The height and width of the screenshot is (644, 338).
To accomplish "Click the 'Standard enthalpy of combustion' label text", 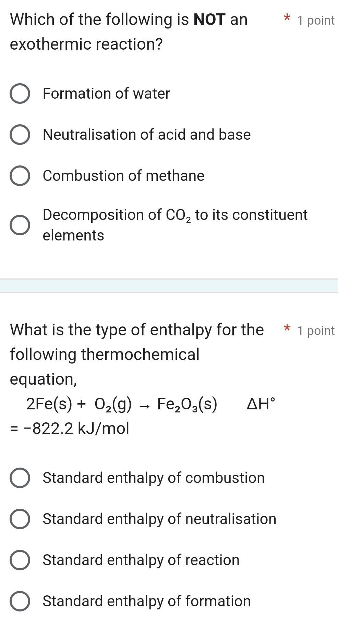I will coord(154,478).
